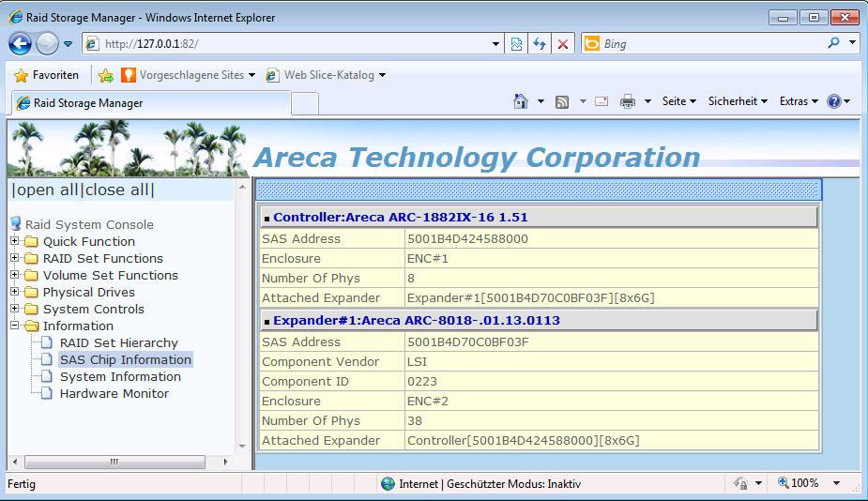
Task: Open the search provider dropdown arrow
Action: 852,43
